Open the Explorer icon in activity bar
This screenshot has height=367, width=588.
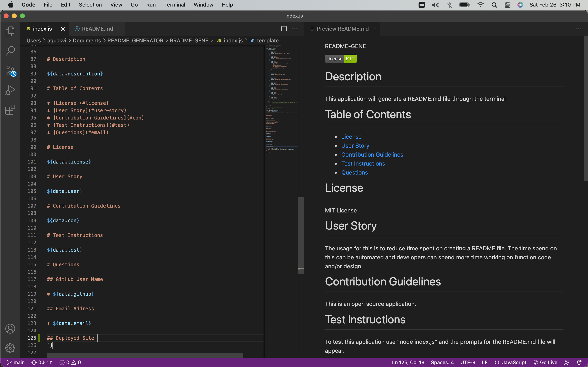tap(10, 31)
